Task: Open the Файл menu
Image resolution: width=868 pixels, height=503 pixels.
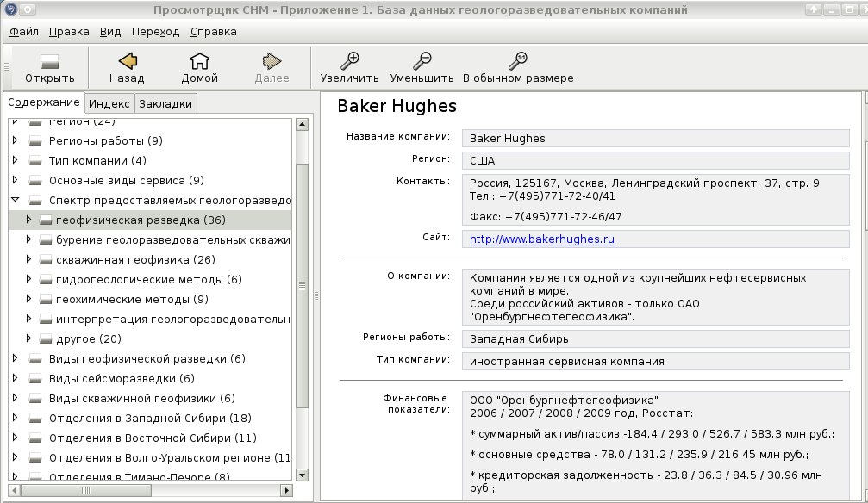Action: tap(24, 32)
